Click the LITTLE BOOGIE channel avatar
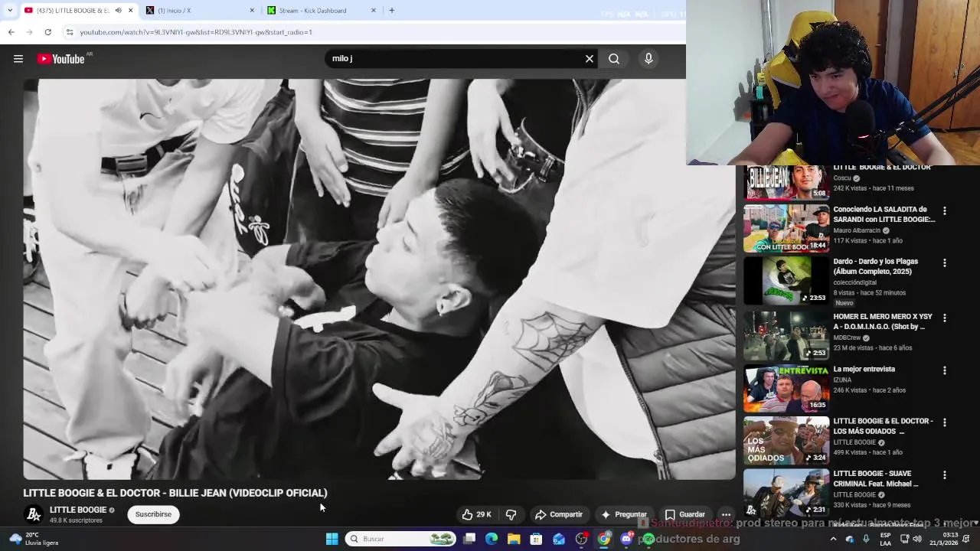The height and width of the screenshot is (551, 980). coord(33,514)
